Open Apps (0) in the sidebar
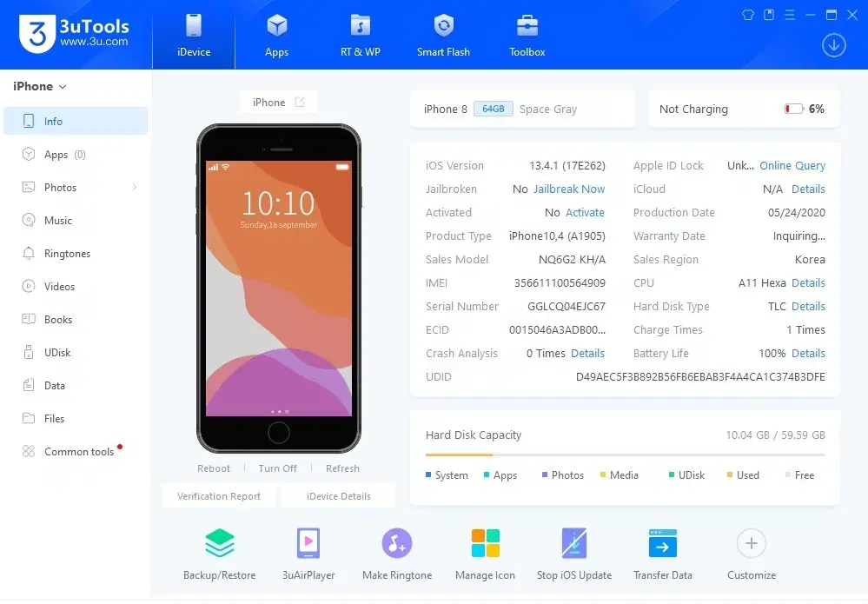 tap(76, 155)
